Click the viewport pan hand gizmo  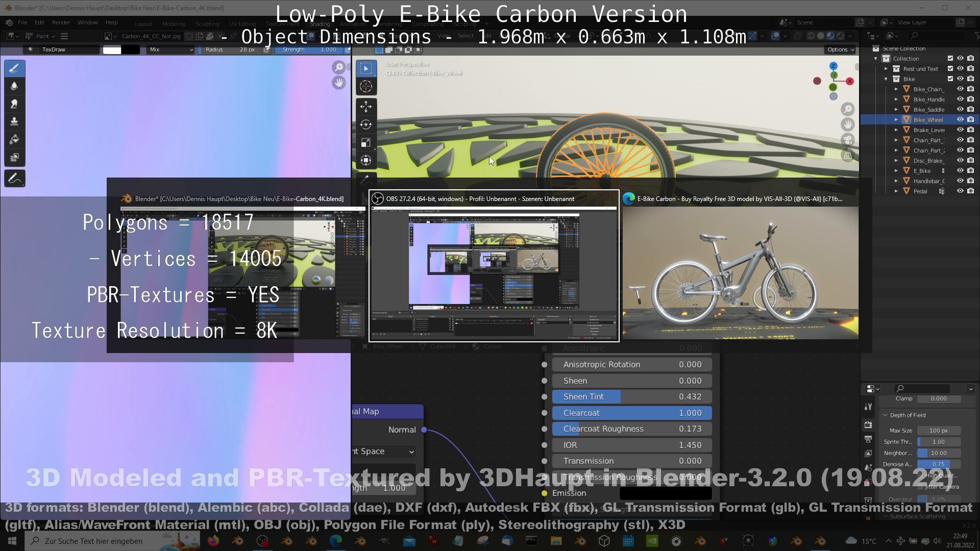coord(848,124)
